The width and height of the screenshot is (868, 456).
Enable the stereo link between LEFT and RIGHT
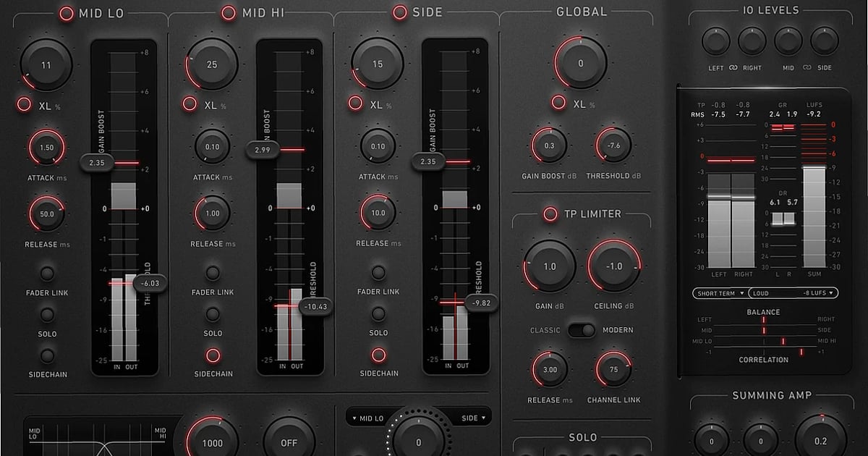(x=733, y=67)
